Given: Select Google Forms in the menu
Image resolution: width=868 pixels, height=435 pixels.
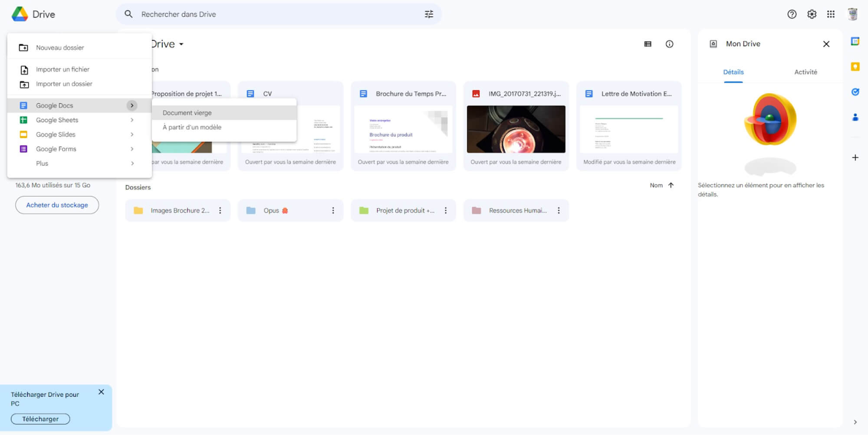Looking at the screenshot, I should tap(56, 148).
